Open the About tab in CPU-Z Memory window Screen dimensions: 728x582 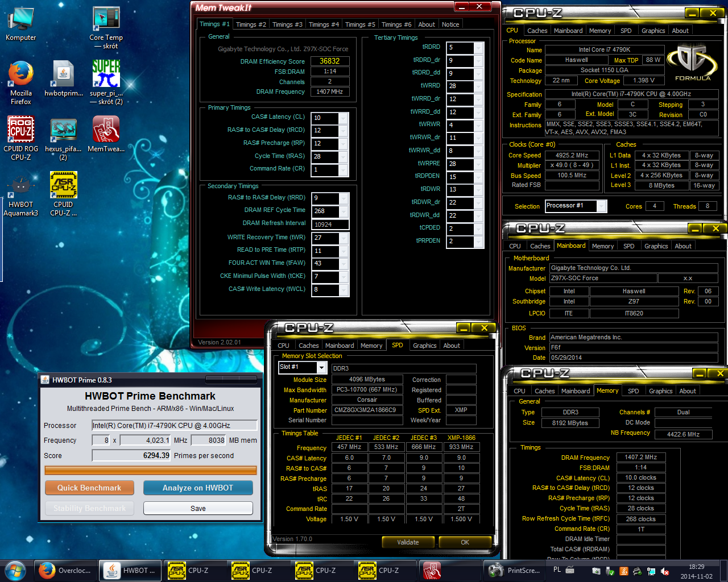tap(688, 391)
